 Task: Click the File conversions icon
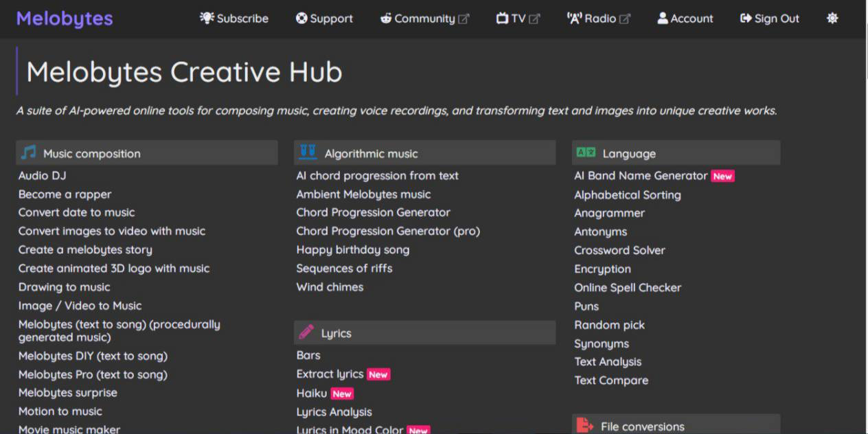click(584, 426)
